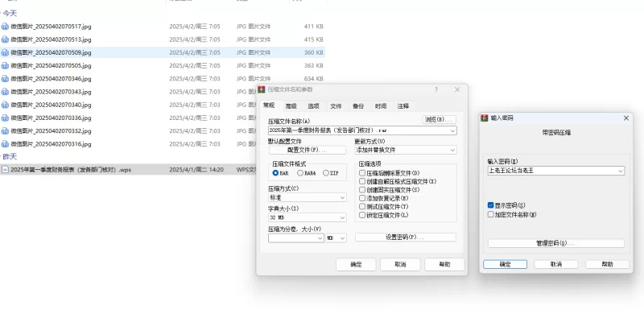Select the 常规 tab
The image size is (644, 314).
269,105
